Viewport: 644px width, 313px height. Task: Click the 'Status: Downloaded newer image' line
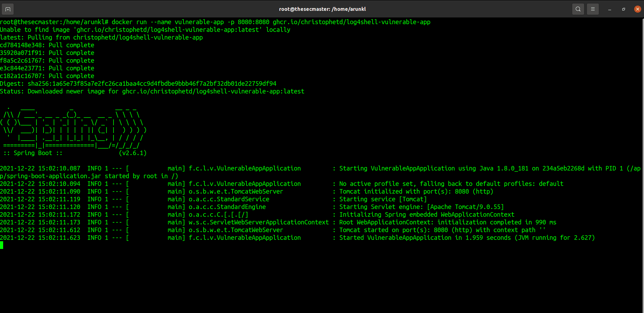pos(152,91)
